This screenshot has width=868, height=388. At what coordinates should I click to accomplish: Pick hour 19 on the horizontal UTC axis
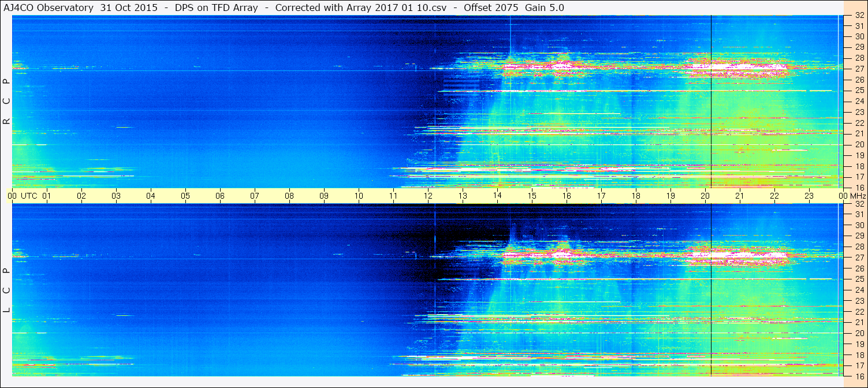[x=670, y=196]
